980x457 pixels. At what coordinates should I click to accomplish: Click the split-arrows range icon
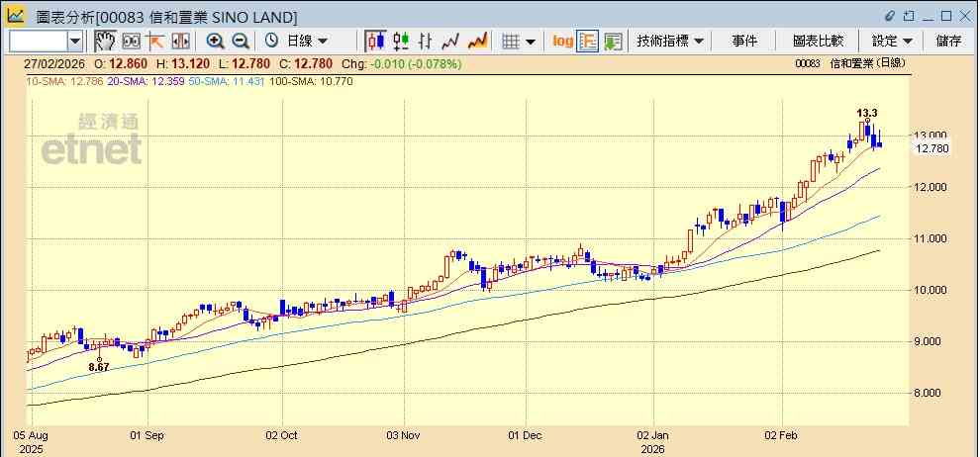pyautogui.click(x=180, y=42)
